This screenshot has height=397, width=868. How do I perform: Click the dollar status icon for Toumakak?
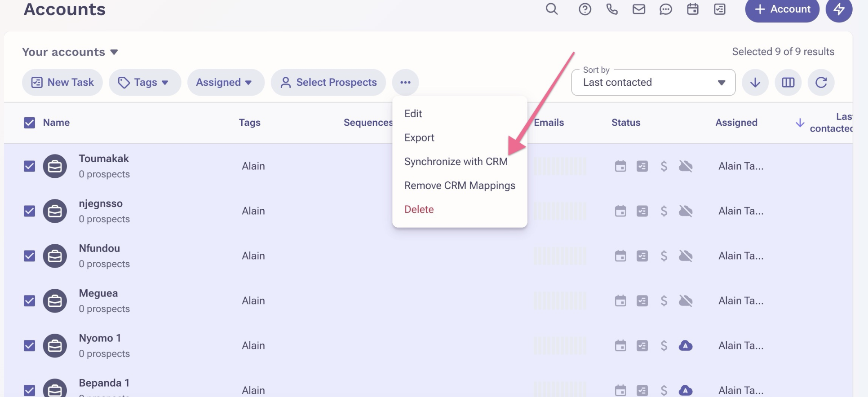coord(664,166)
